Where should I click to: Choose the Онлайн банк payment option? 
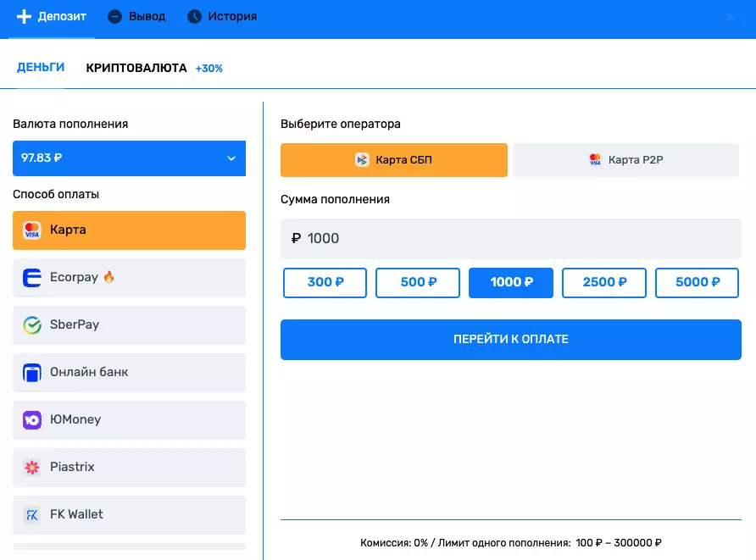129,372
